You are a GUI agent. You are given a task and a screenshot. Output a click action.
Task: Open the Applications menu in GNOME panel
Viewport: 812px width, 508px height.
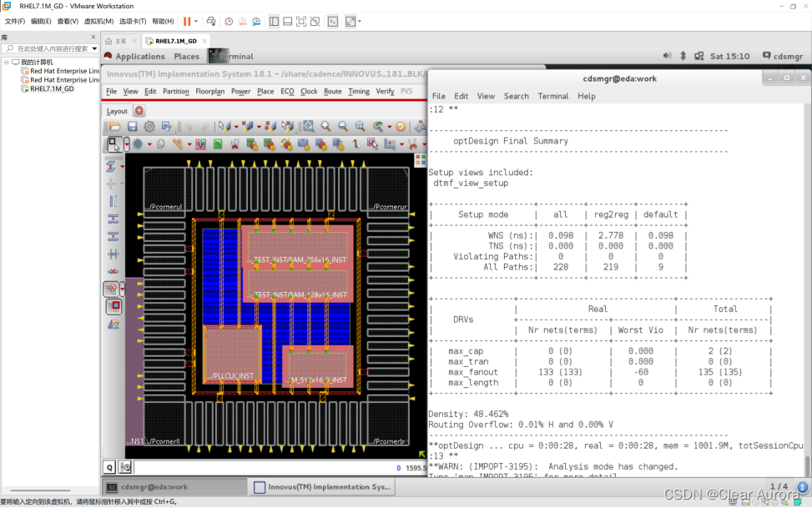coord(140,57)
